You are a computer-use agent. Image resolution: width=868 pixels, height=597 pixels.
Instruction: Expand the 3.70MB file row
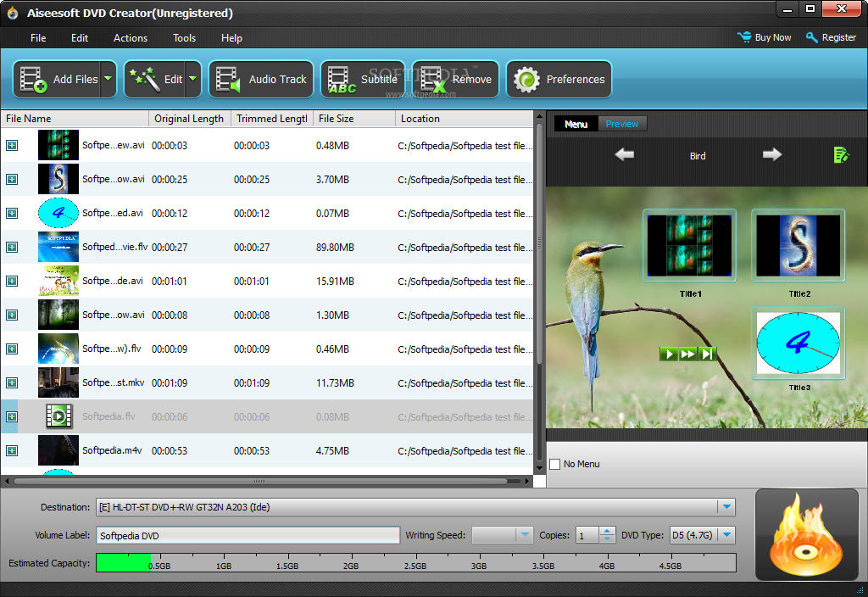[12, 180]
